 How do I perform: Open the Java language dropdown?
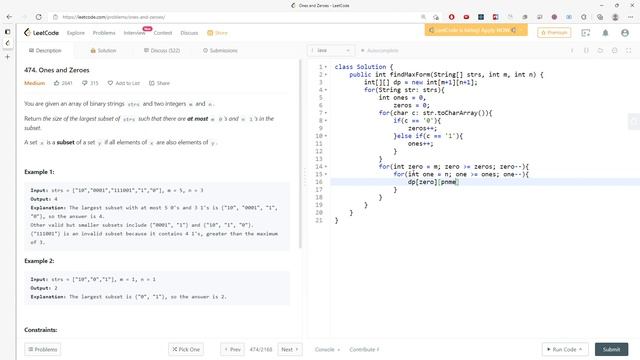pos(331,51)
